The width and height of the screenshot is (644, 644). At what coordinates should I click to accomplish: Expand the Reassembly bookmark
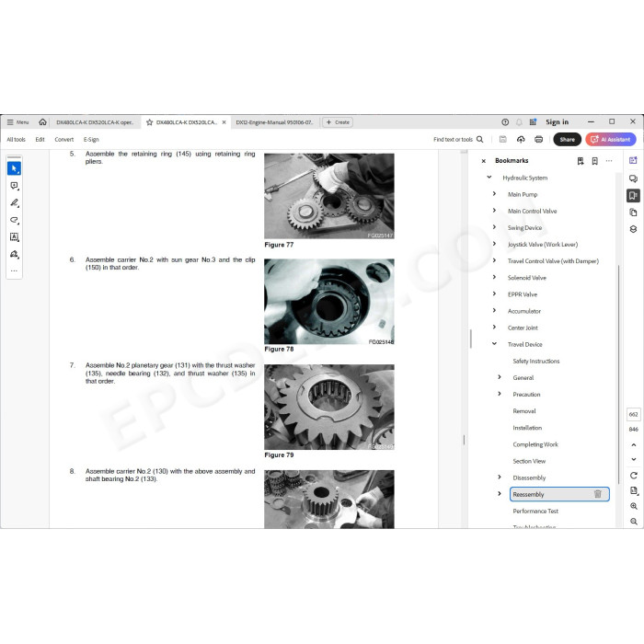[x=500, y=494]
